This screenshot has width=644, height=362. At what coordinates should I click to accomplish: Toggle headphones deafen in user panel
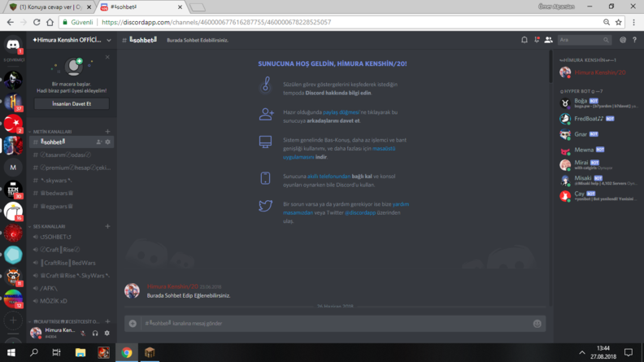coord(95,334)
